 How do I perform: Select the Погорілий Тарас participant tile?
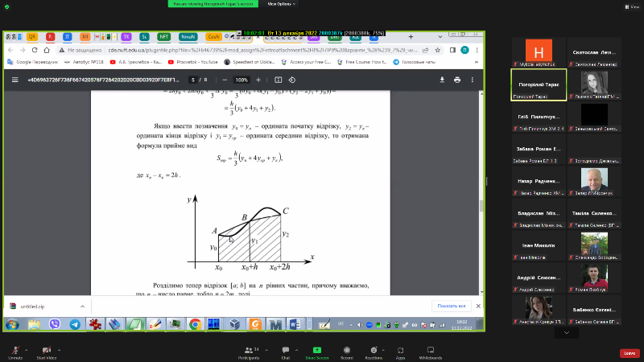(x=539, y=84)
